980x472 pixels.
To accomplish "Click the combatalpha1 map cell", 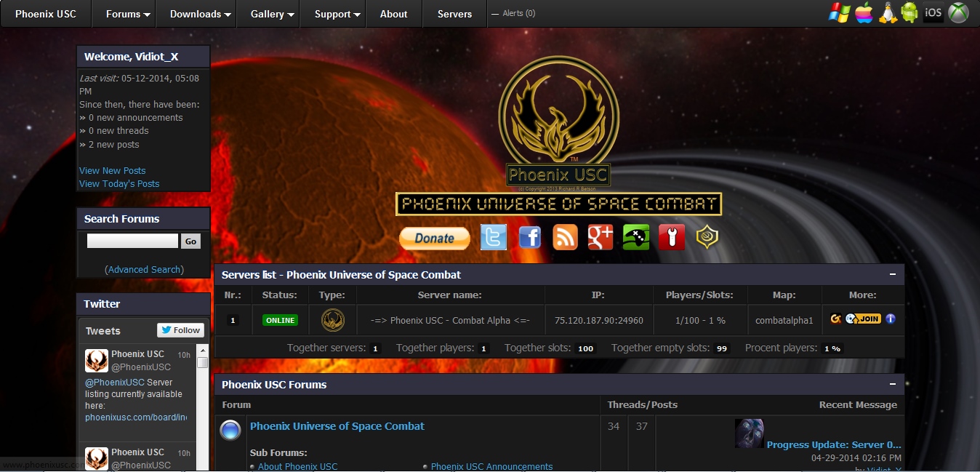I will click(784, 320).
